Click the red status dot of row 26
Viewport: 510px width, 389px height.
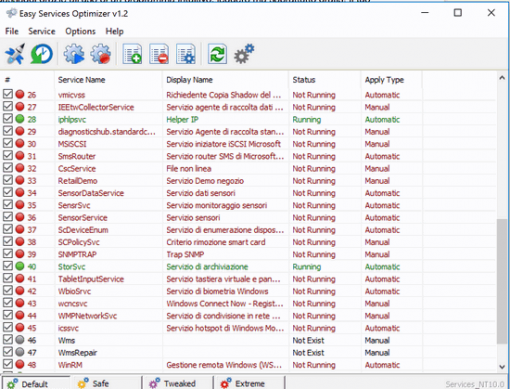20,94
